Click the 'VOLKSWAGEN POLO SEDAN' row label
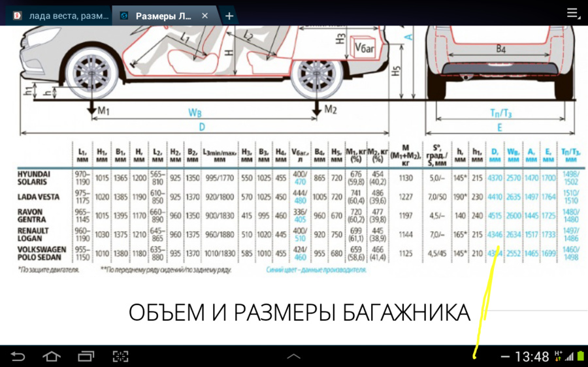This screenshot has width=588, height=367. pos(42,253)
